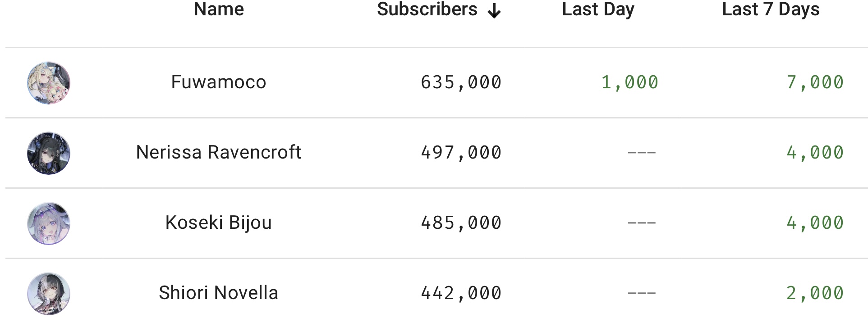Open the Shiori Novella name link
Screen dimensions: 868x327
click(219, 293)
